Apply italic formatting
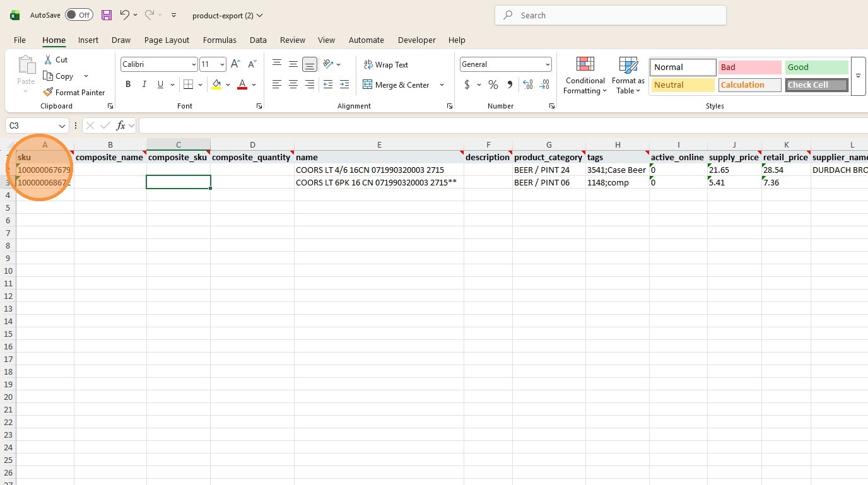Image resolution: width=868 pixels, height=485 pixels. coord(144,85)
